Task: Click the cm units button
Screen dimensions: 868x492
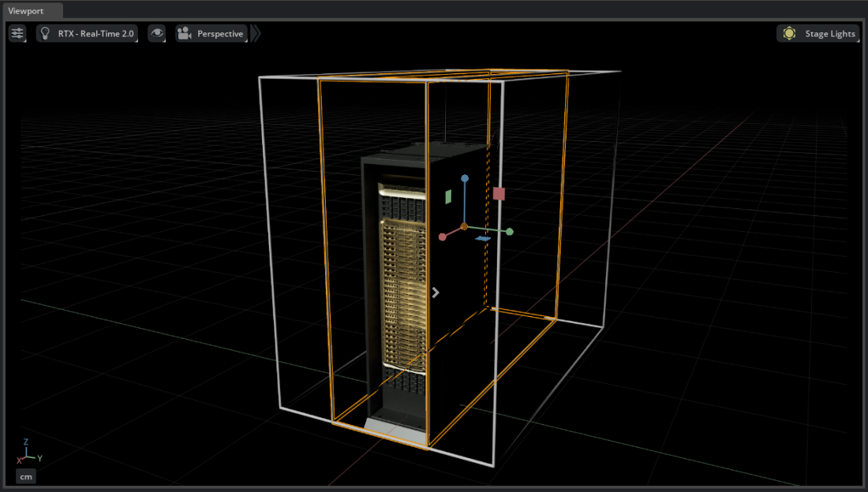Action: [x=25, y=476]
